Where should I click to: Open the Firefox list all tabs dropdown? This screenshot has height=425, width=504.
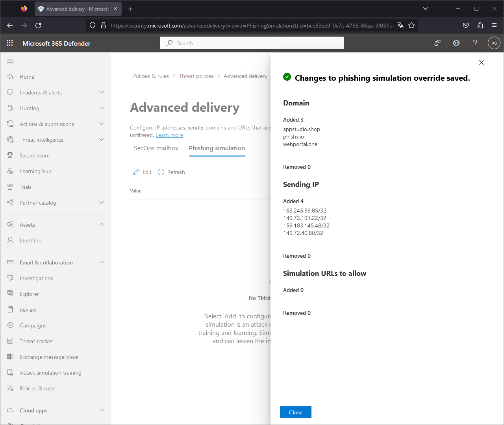coord(426,8)
